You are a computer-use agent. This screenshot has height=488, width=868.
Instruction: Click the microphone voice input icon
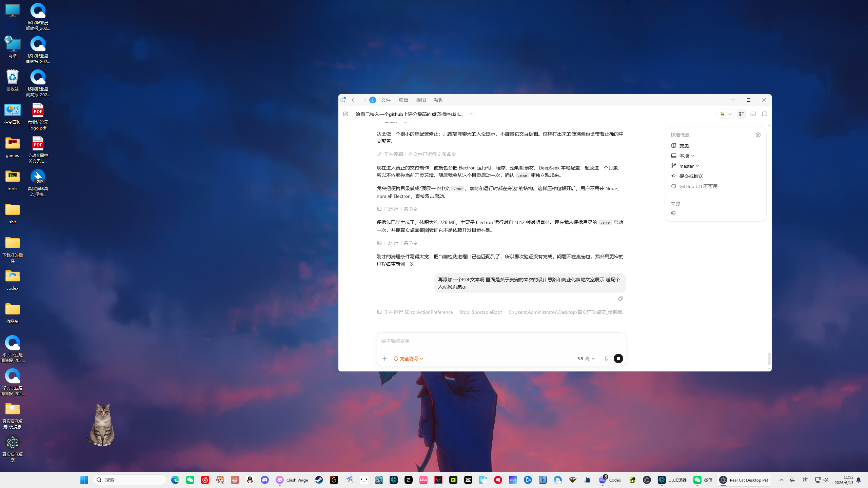(606, 359)
